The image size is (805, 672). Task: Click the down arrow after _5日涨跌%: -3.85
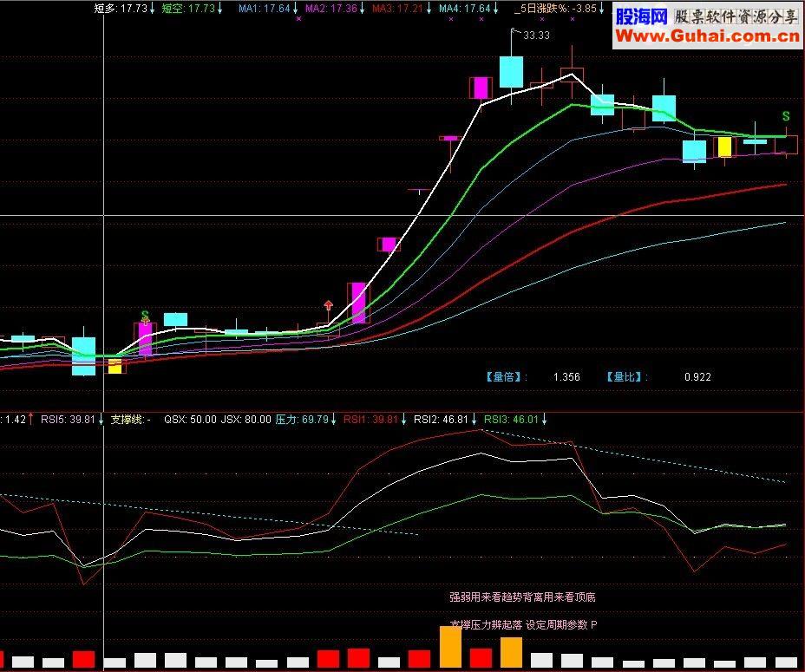pos(601,9)
